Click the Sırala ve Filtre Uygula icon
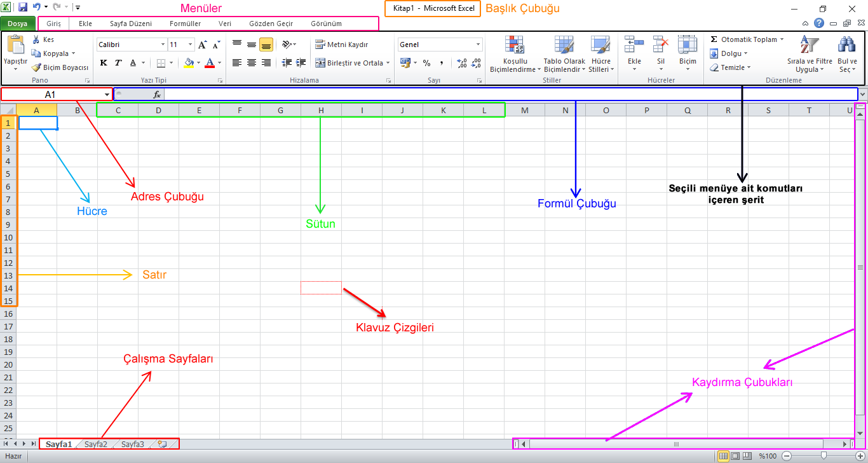868x463 pixels. click(809, 45)
